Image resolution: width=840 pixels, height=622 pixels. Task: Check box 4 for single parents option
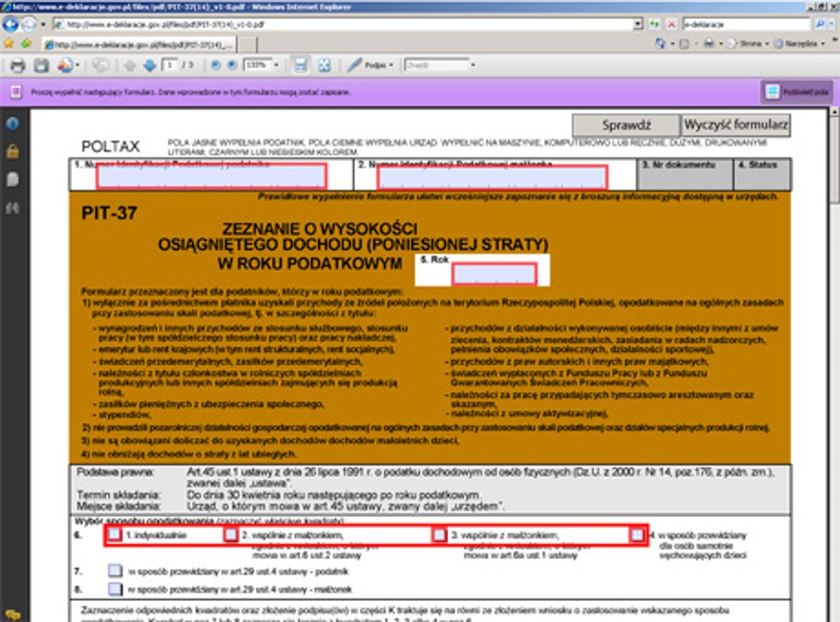point(637,535)
